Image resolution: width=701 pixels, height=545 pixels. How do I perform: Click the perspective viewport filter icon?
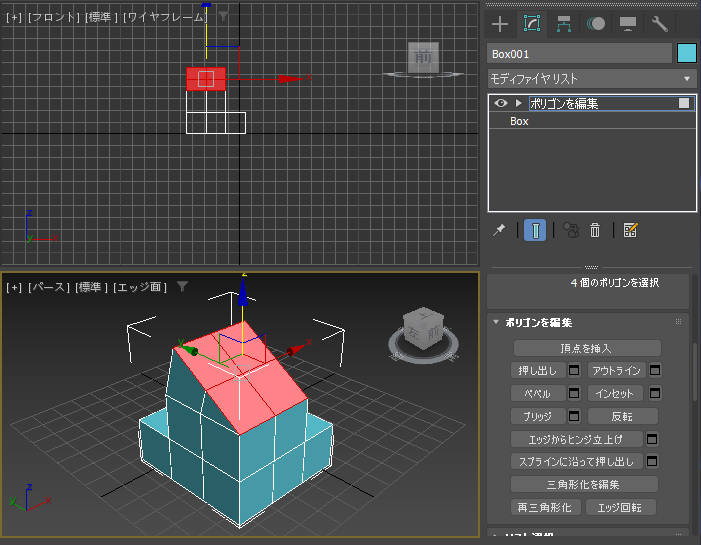point(182,287)
